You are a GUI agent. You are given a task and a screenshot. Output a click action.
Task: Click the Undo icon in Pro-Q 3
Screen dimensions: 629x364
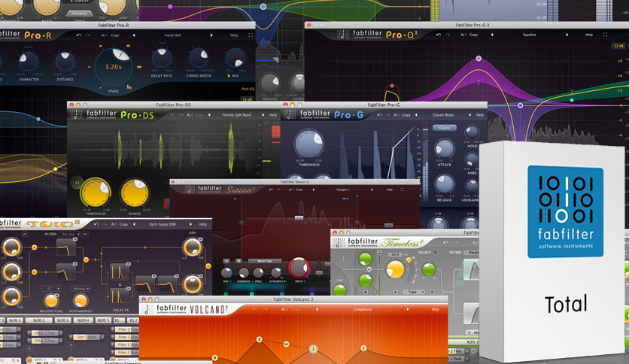tap(439, 35)
